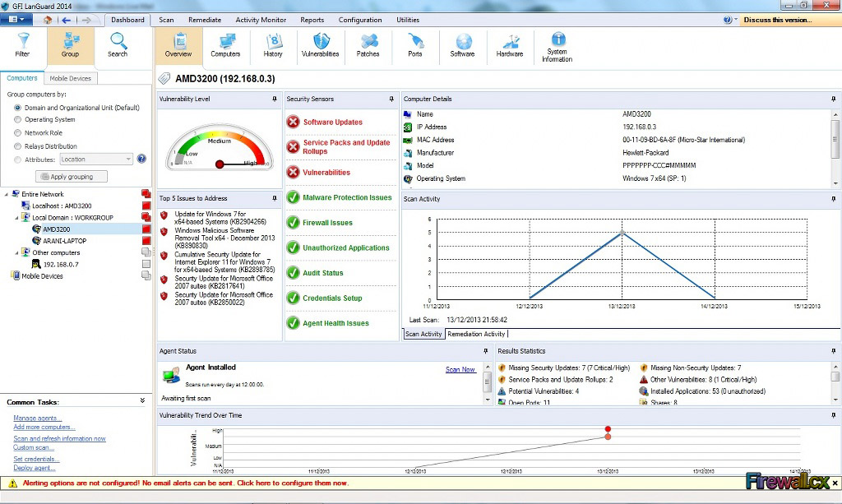Open the Set credentials link
Screen dimensions: 842x504
click(36, 459)
